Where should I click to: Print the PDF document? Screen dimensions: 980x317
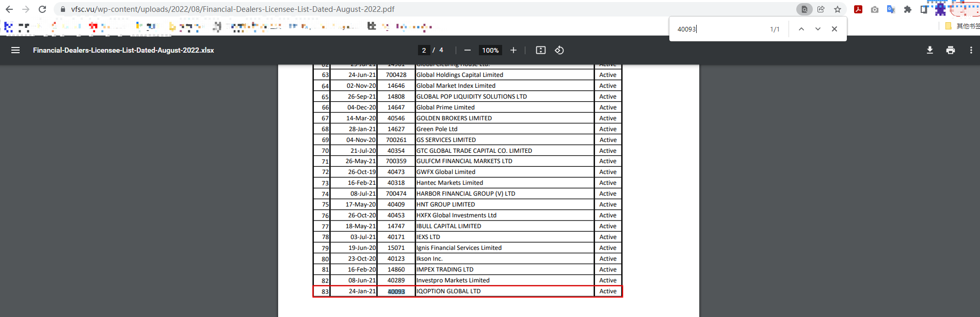(x=950, y=50)
